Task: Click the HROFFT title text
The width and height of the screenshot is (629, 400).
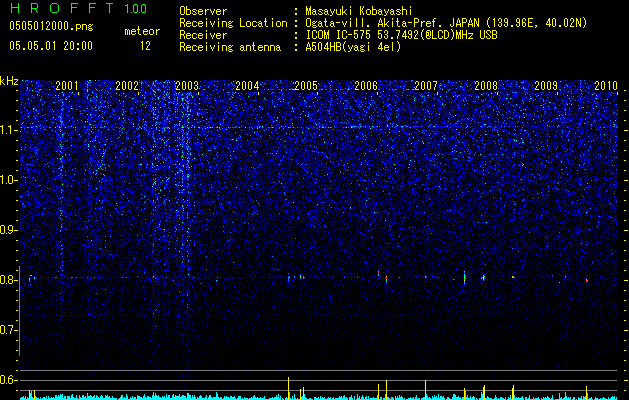Action: coord(64,8)
